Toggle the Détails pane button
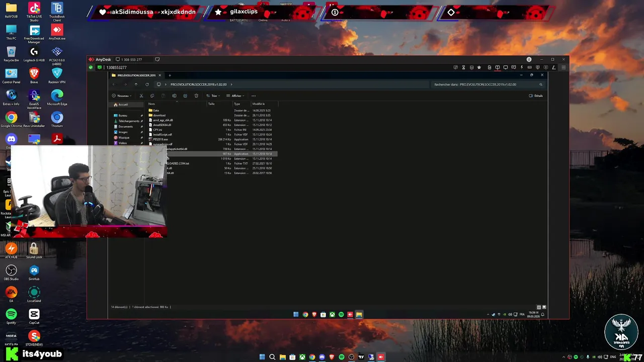The height and width of the screenshot is (362, 644). (536, 96)
